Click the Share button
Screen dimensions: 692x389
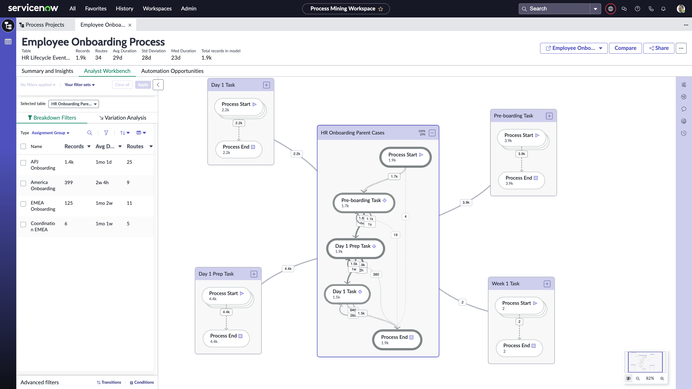click(658, 48)
